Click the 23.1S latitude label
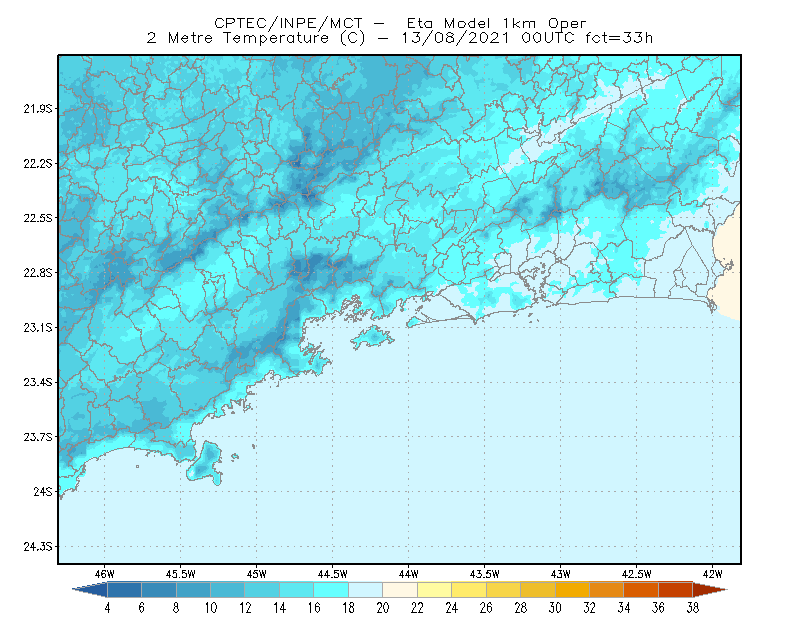 (x=37, y=328)
